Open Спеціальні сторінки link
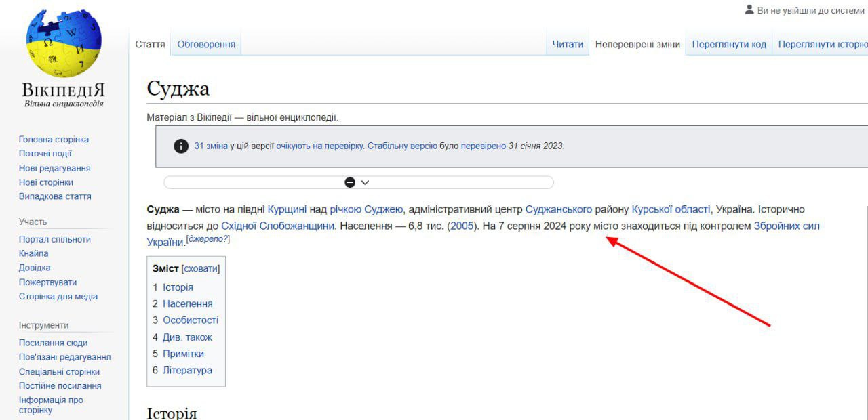 click(59, 371)
